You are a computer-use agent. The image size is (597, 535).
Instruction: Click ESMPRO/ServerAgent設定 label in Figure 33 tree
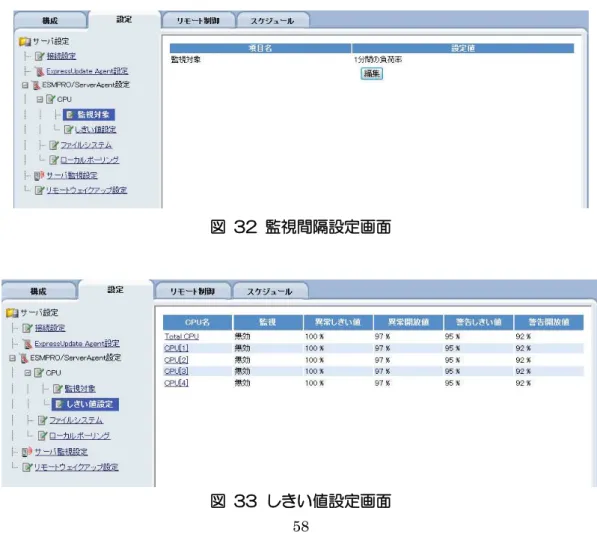coord(76,358)
